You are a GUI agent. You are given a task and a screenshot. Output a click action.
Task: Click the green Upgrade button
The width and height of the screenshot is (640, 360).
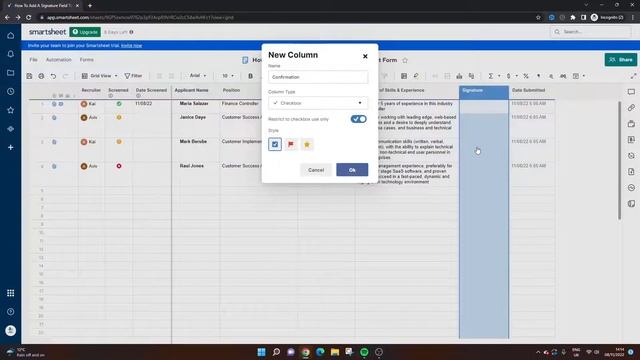85,32
